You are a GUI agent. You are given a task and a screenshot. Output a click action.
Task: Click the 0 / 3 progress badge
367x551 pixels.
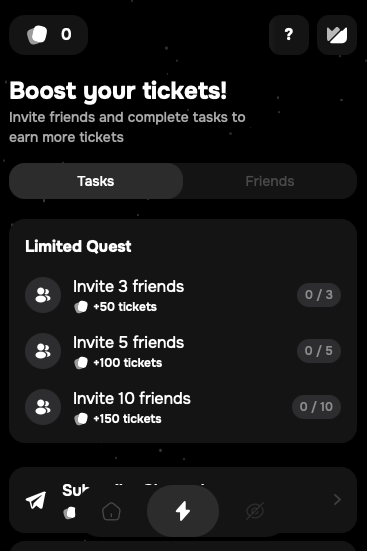[x=319, y=295]
